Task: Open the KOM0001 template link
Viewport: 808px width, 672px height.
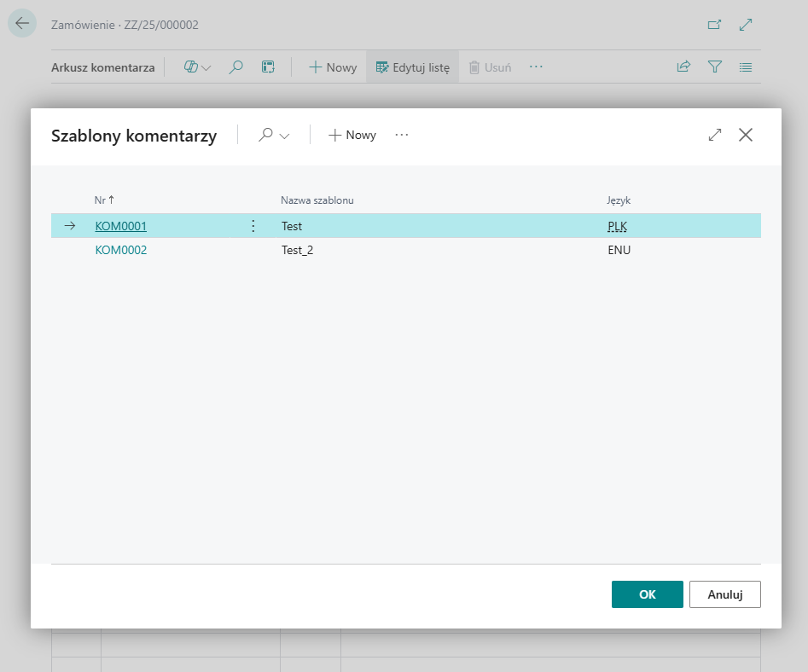Action: click(120, 226)
